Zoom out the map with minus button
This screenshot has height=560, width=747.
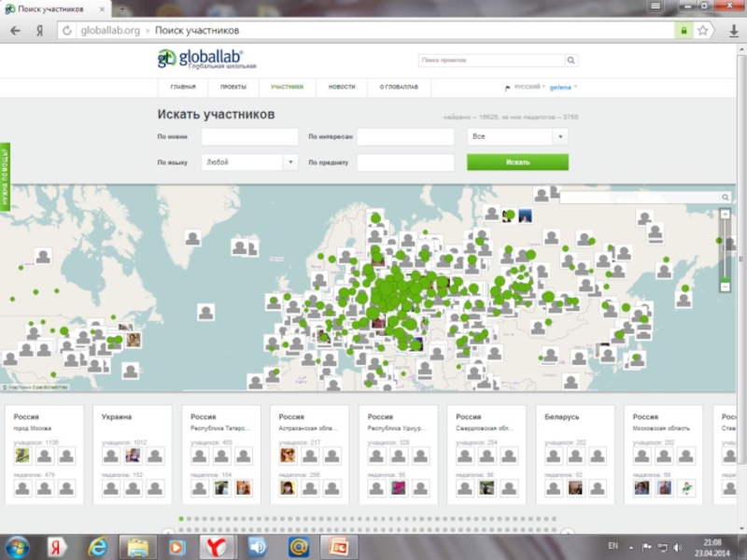pyautogui.click(x=725, y=287)
